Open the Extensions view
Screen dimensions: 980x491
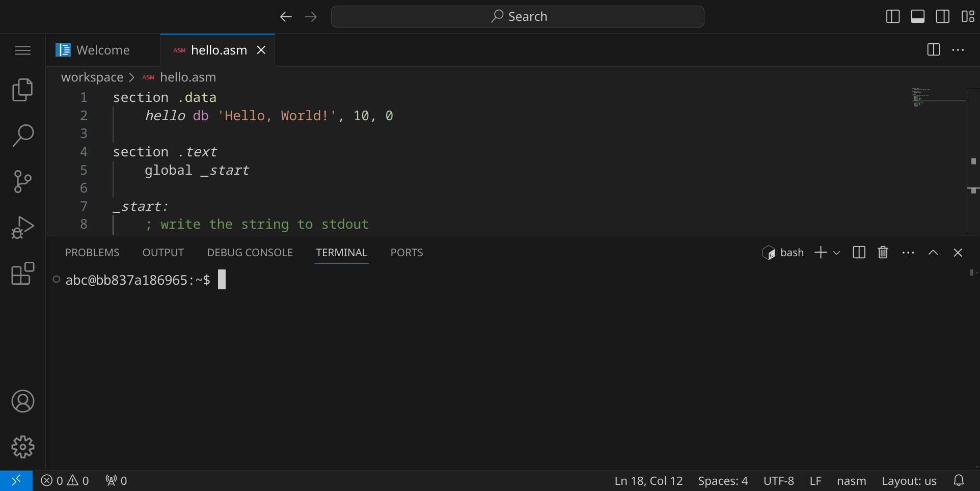[x=22, y=274]
